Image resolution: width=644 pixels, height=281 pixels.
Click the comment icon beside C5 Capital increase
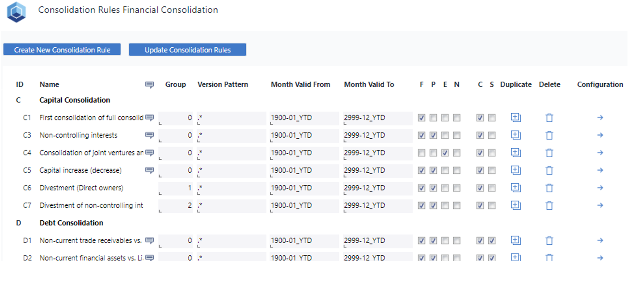pyautogui.click(x=149, y=170)
